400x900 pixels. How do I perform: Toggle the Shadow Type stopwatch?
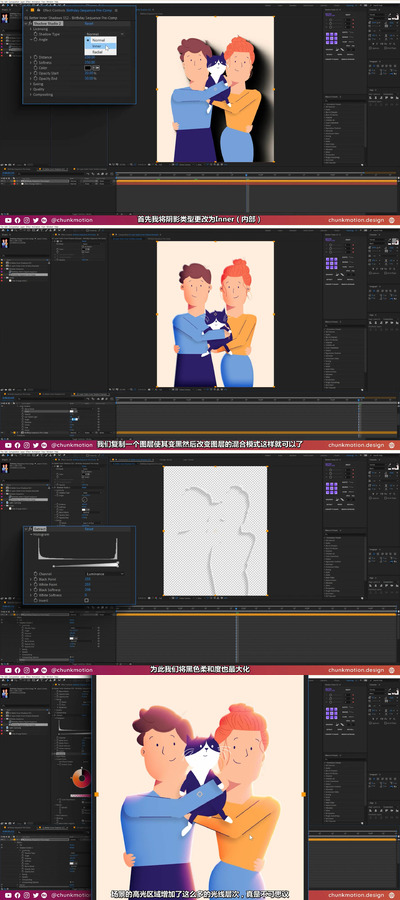click(36, 34)
